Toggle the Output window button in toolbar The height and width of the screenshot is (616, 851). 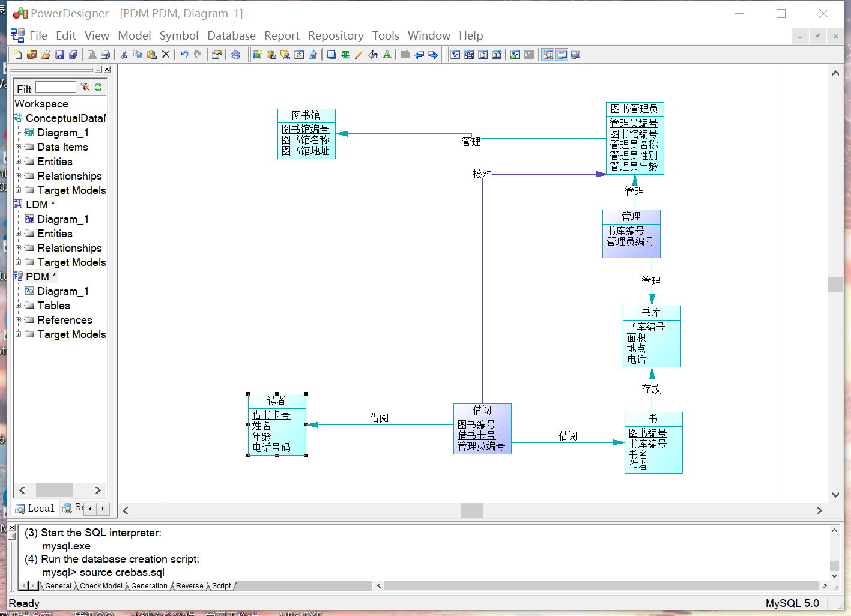[562, 55]
